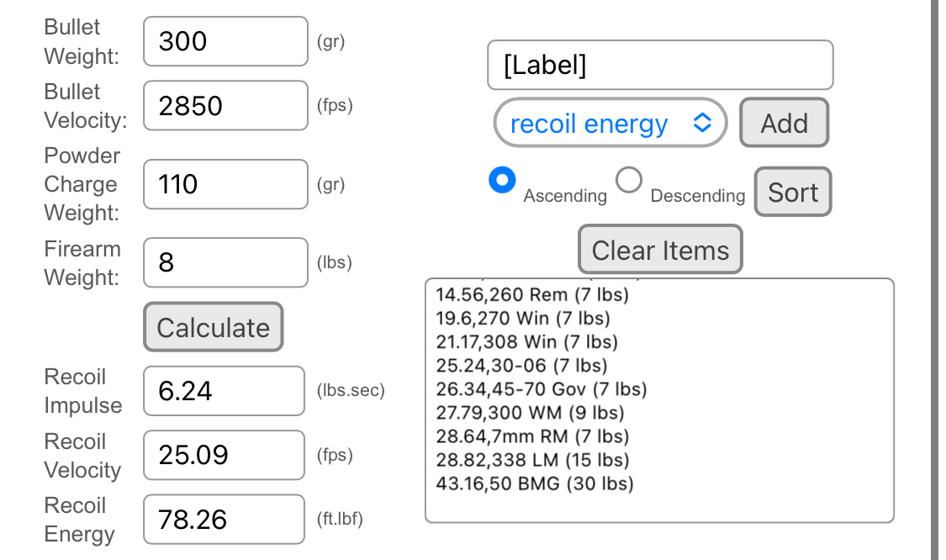Focus the Powder Charge Weight field
946x560 pixels.
(x=225, y=184)
